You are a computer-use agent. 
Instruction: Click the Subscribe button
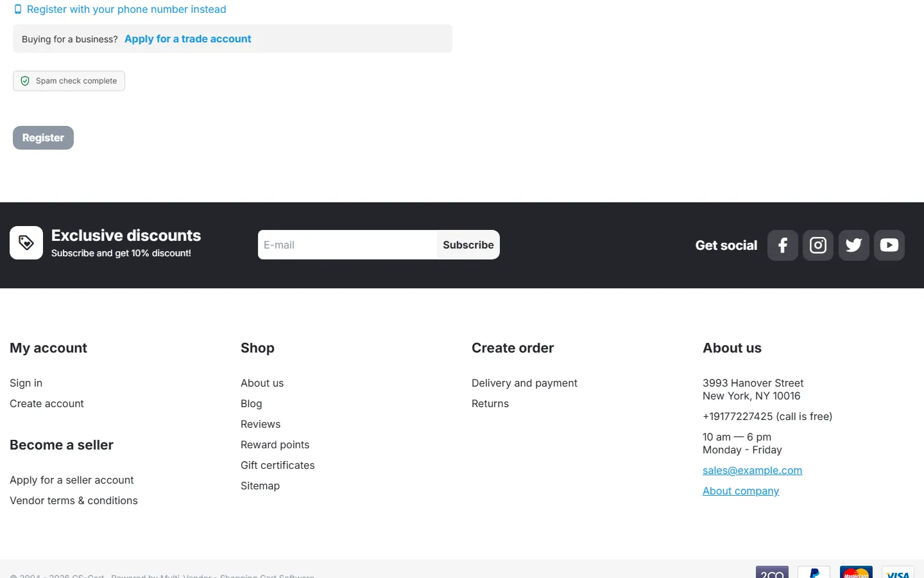pos(468,245)
